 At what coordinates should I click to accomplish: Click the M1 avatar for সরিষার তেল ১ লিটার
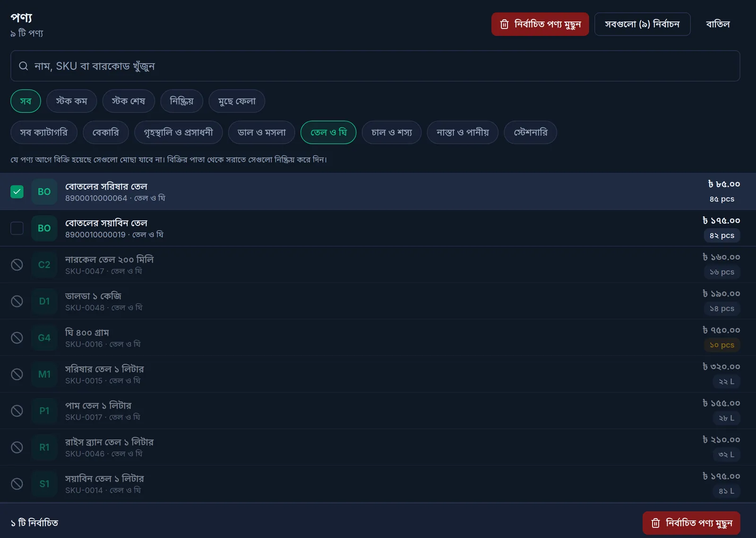click(44, 374)
